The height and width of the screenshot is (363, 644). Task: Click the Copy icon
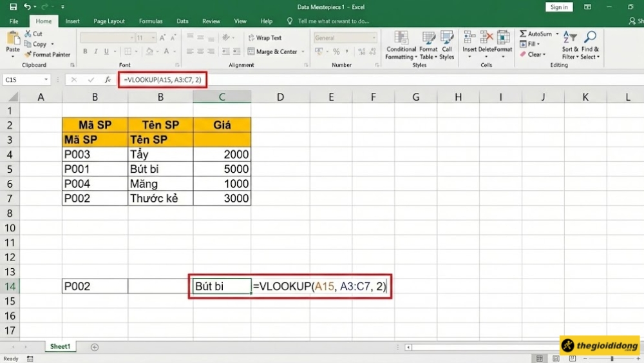coord(28,44)
